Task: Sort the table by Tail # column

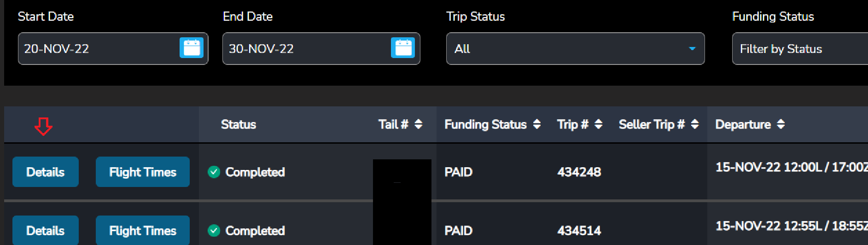Action: click(x=418, y=124)
